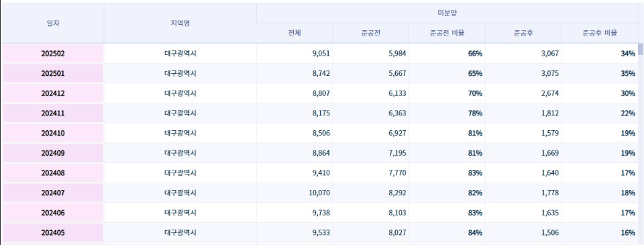This screenshot has height=245, width=644.
Task: Click the 준공전 value 5,984
Action: [x=397, y=54]
